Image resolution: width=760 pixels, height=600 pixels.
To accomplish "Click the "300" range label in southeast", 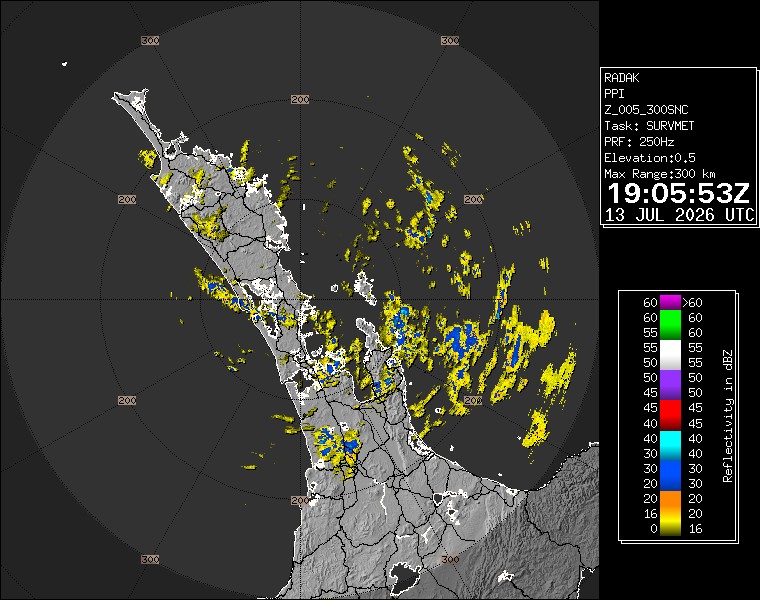I will pyautogui.click(x=450, y=559).
